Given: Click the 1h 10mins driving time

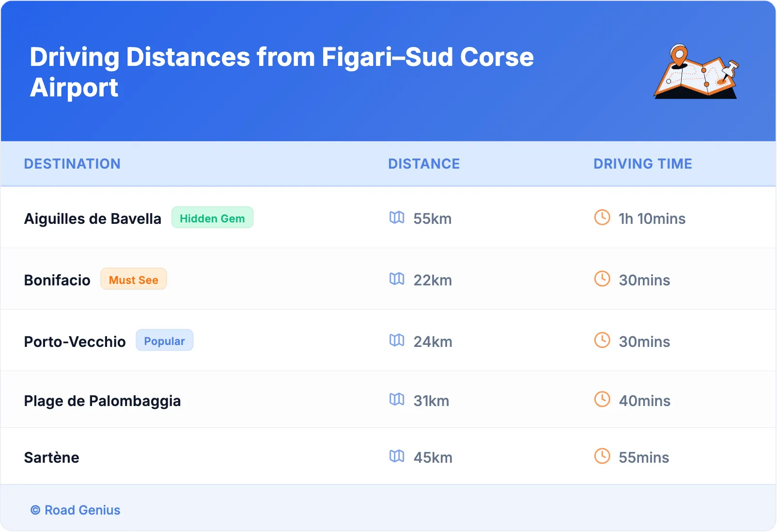Looking at the screenshot, I should click(652, 219).
